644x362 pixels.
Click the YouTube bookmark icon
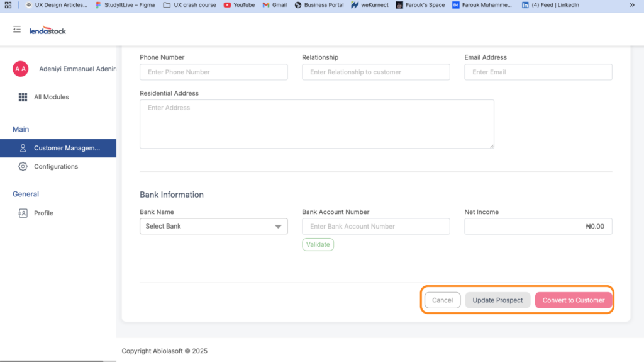point(227,5)
